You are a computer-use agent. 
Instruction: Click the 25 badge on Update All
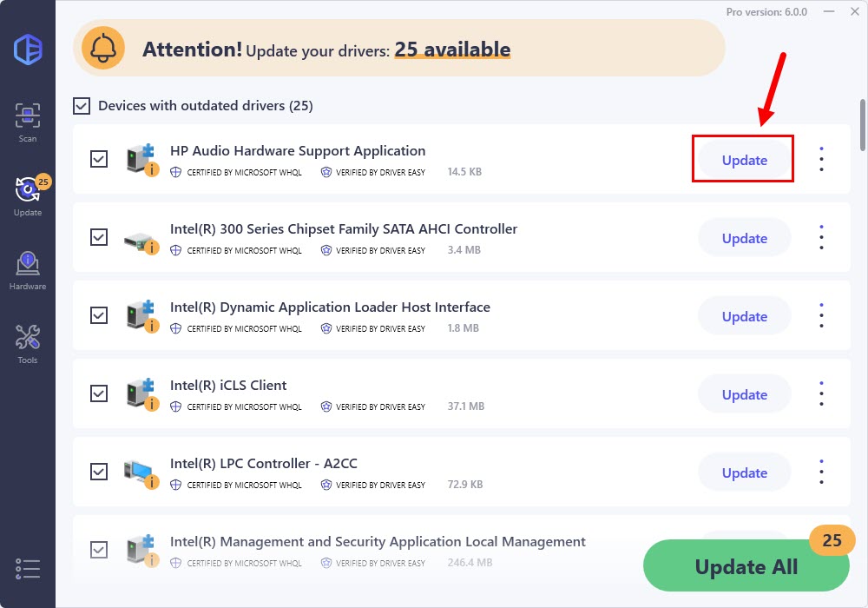coord(832,540)
